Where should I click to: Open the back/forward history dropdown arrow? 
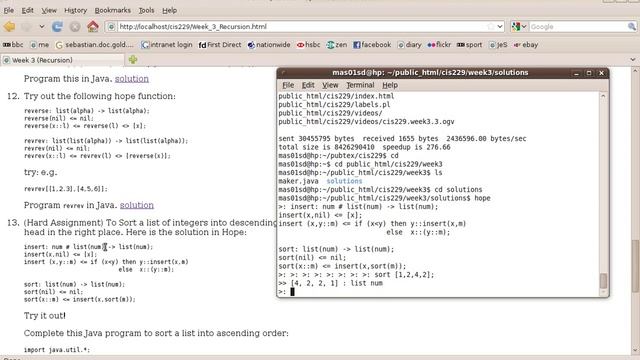(42, 27)
